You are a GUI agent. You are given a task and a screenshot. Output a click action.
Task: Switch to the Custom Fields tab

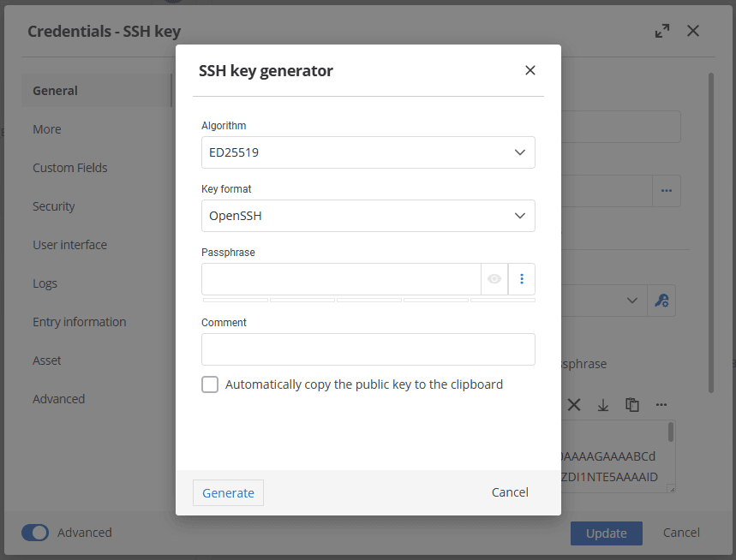[70, 168]
